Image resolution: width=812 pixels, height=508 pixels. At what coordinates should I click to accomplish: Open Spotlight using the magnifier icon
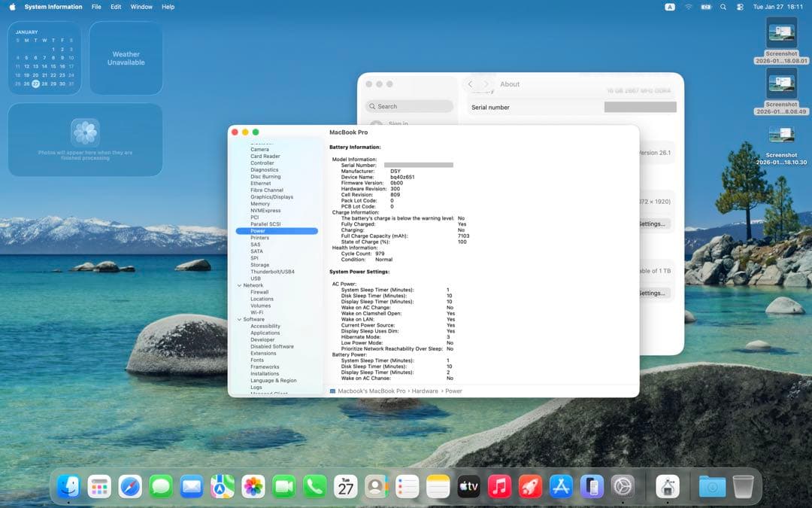723,7
